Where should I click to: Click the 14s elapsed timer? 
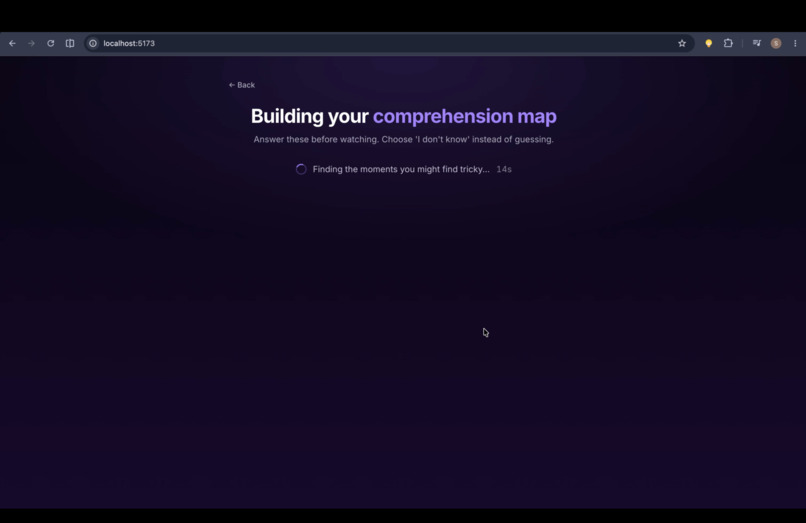[504, 169]
